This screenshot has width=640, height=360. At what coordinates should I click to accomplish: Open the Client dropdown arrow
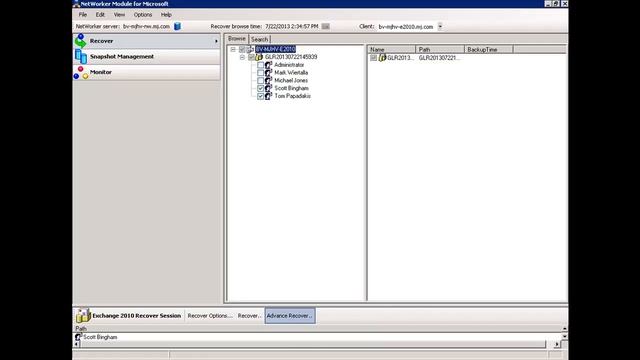point(440,26)
